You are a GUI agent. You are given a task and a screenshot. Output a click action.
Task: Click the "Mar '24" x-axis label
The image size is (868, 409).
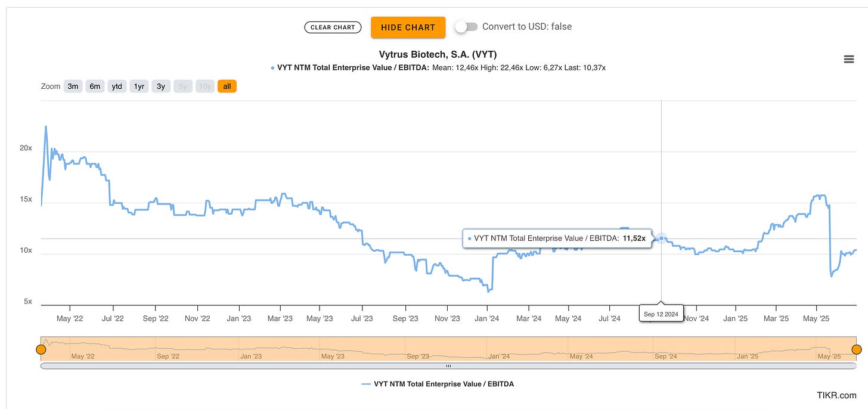point(528,318)
